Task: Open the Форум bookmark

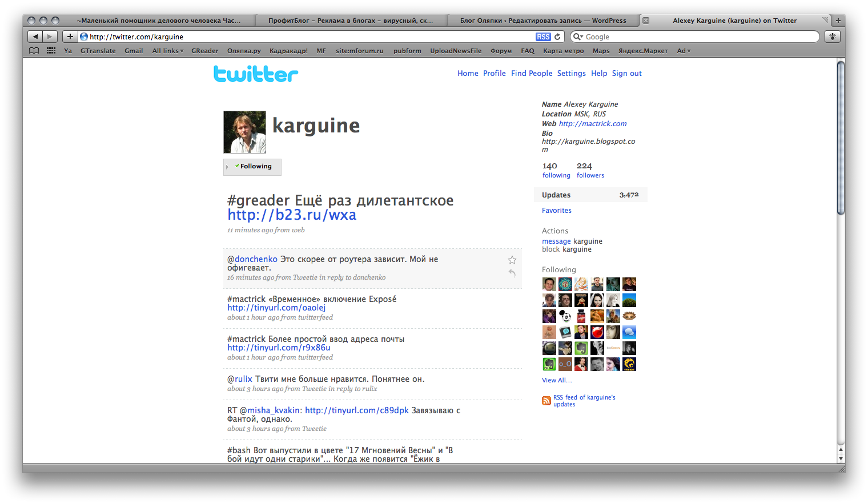Action: click(501, 51)
